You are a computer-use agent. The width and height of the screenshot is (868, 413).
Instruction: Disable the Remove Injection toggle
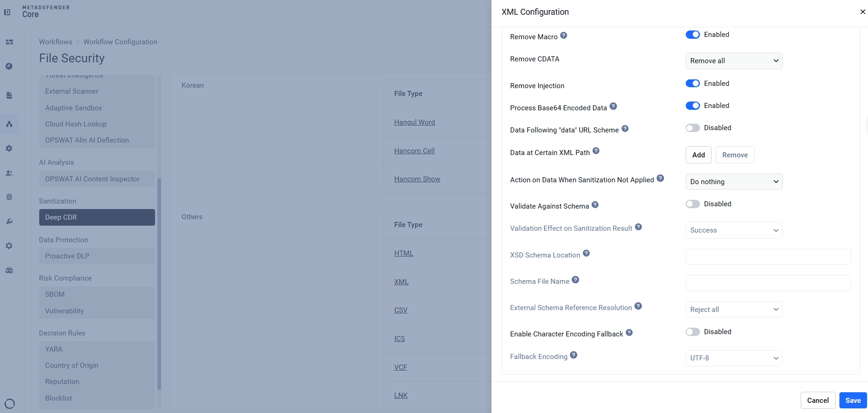click(x=693, y=84)
